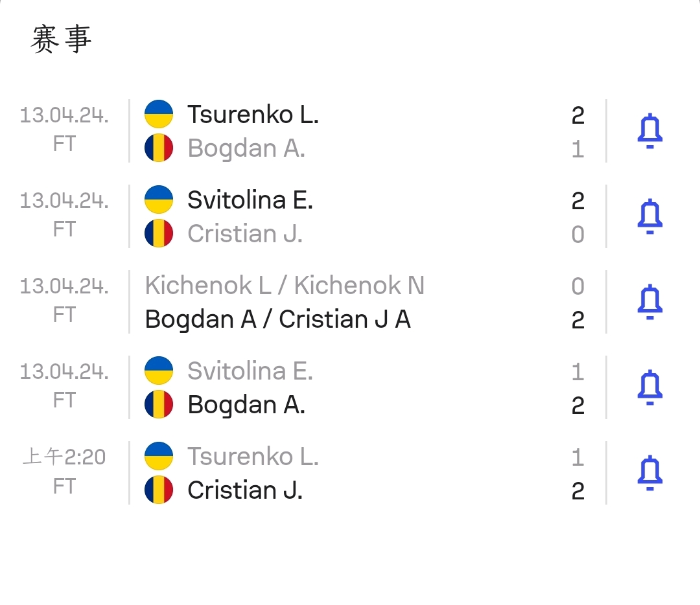Click Romania flag beside Bogdan A. in first match
Image resolution: width=700 pixels, height=605 pixels.
click(x=159, y=148)
